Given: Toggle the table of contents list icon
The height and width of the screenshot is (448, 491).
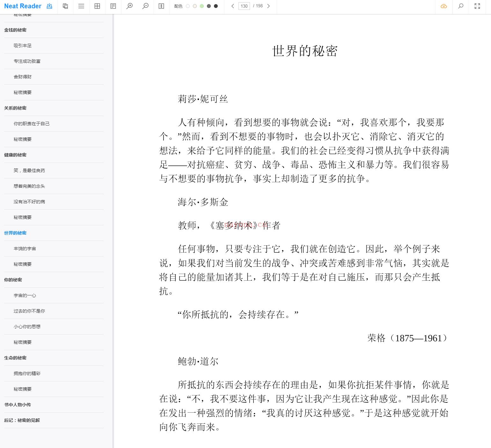Looking at the screenshot, I should [81, 6].
